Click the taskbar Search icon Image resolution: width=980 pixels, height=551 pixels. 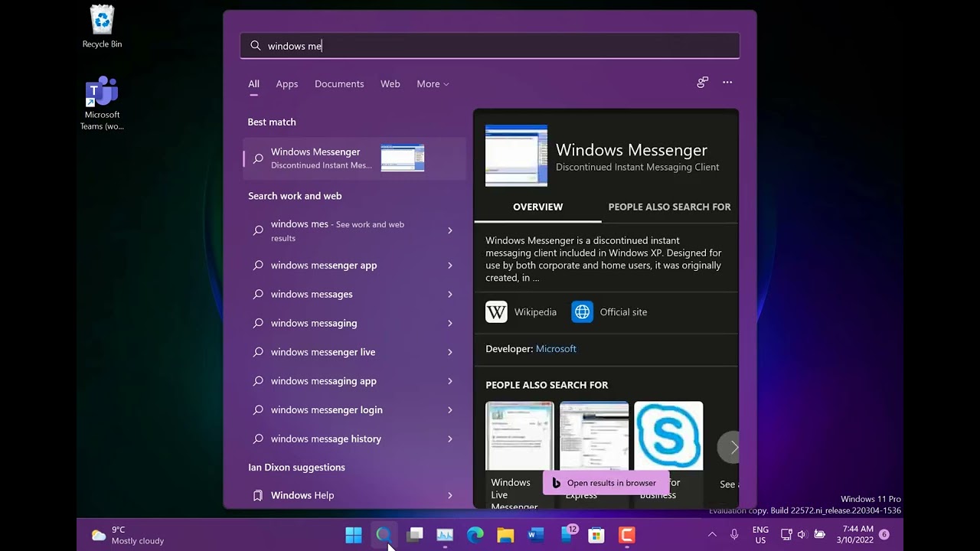(x=384, y=535)
